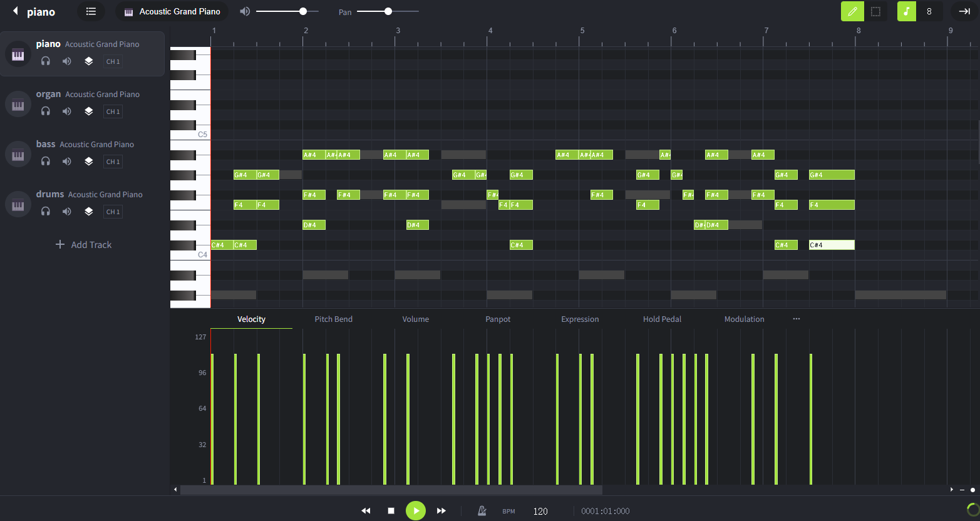Toggle layer icon for organ track
This screenshot has width=980, height=521.
click(x=88, y=111)
